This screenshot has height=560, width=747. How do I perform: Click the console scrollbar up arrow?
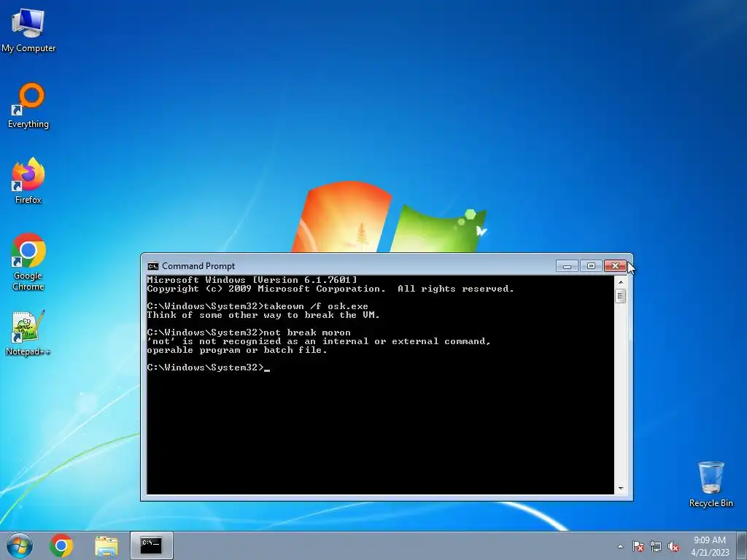point(620,282)
